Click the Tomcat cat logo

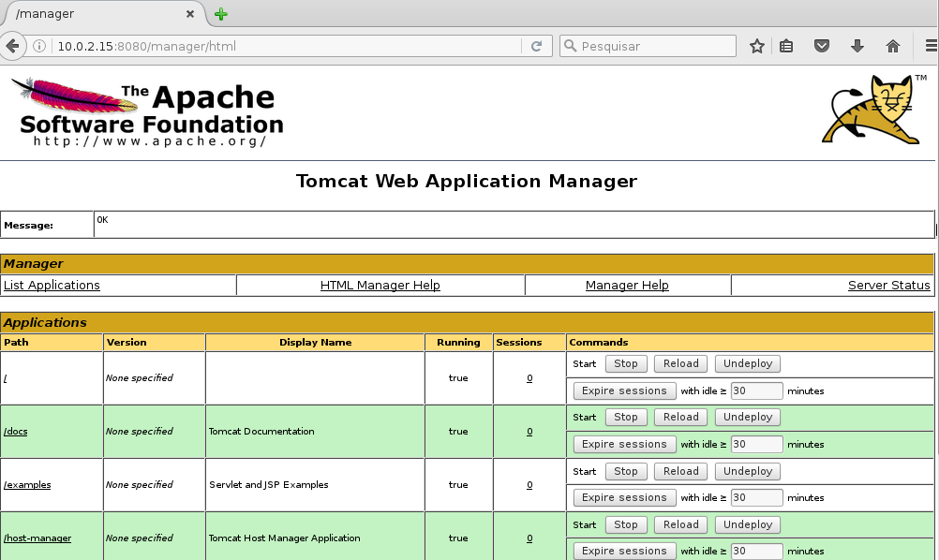[873, 109]
